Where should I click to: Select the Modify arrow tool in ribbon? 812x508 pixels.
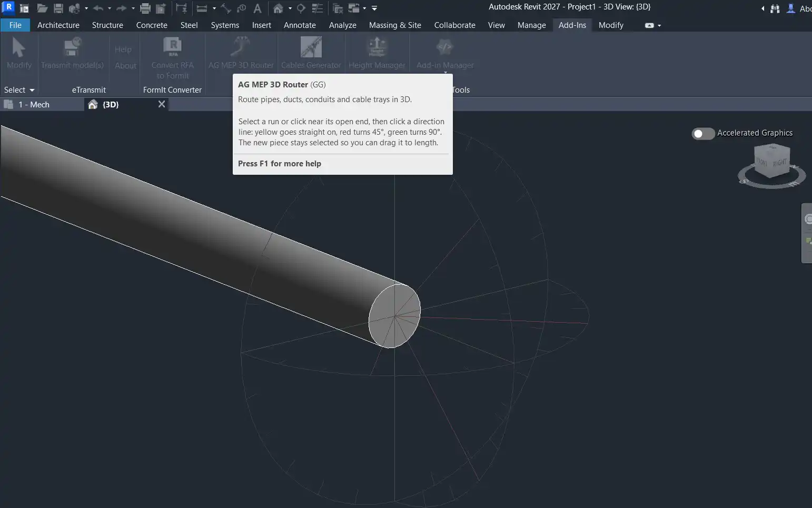(x=19, y=53)
